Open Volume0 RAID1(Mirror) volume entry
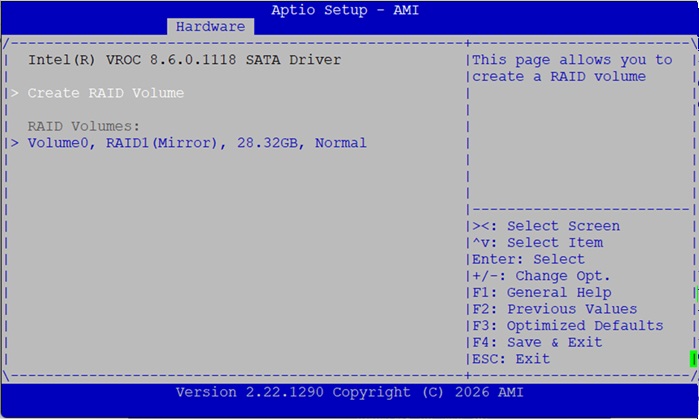The image size is (699, 419). click(x=197, y=143)
